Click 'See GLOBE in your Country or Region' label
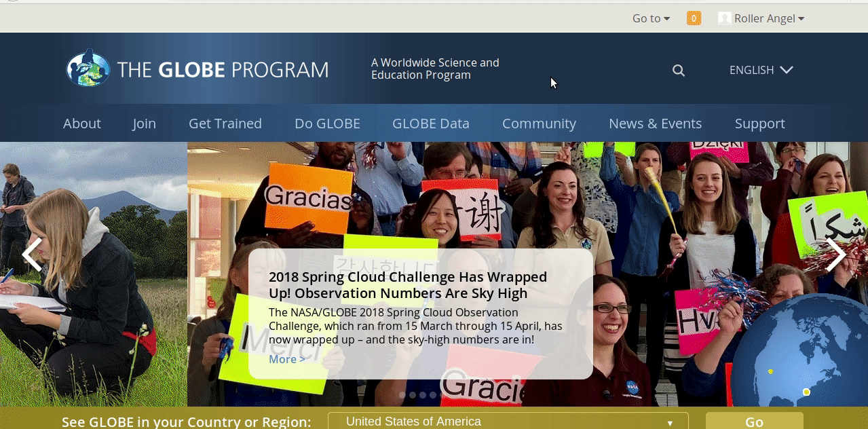The width and height of the screenshot is (868, 429). click(187, 422)
